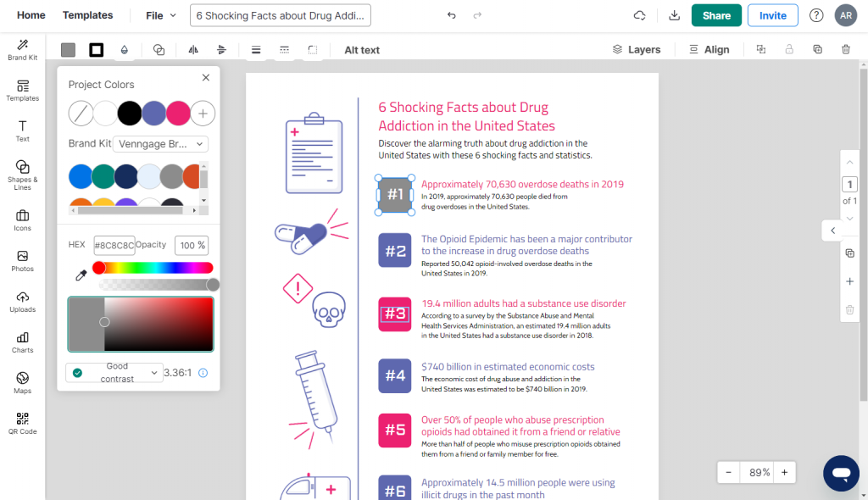The height and width of the screenshot is (500, 868).
Task: Click the undo arrow icon
Action: pyautogui.click(x=452, y=15)
